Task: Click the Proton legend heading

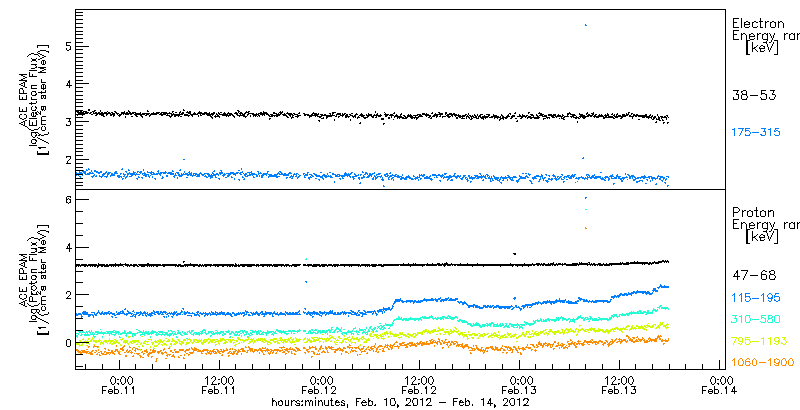Action: [x=765, y=225]
